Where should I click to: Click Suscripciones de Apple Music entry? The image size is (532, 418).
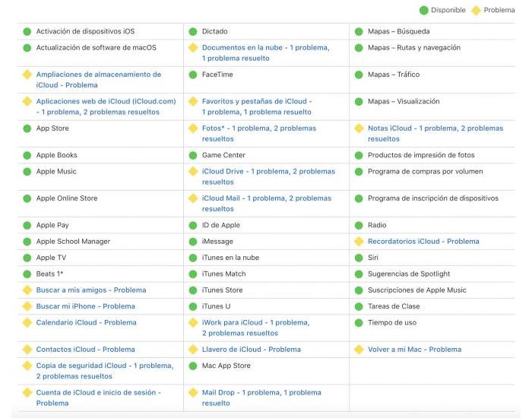click(417, 290)
